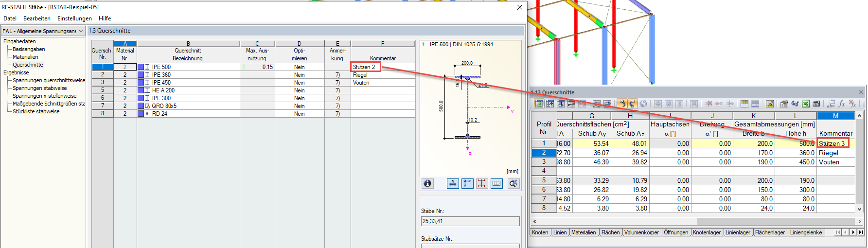Click the grey X delete-row icon in table toolbar
868x248 pixels.
pyautogui.click(x=694, y=104)
